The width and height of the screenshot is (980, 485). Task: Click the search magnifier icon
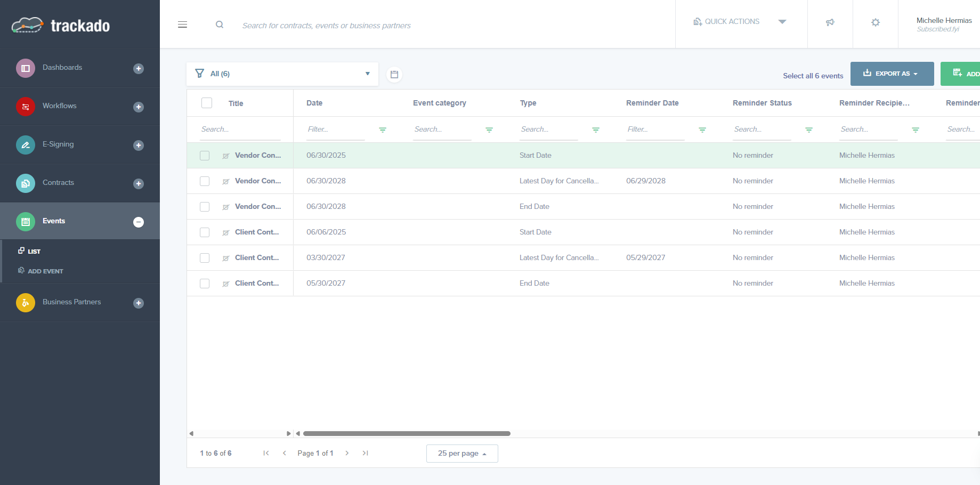[x=220, y=25]
